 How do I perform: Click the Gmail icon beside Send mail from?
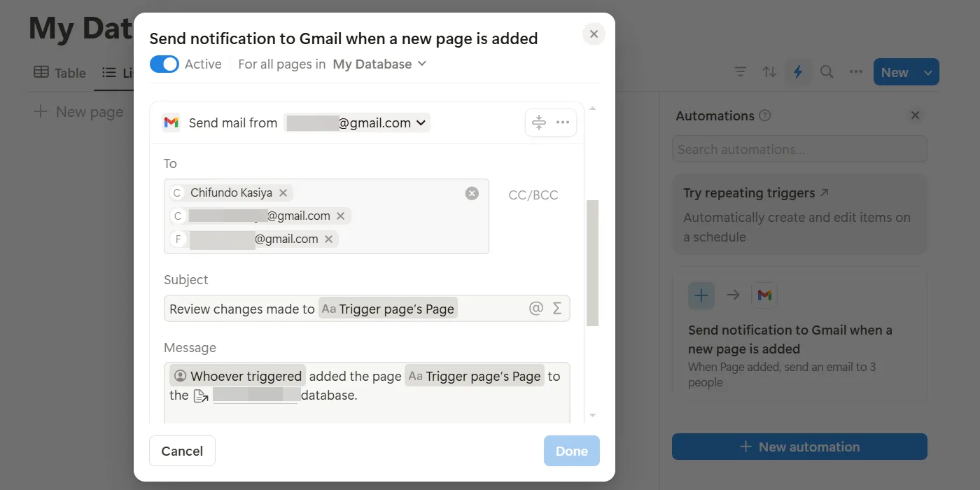(171, 122)
